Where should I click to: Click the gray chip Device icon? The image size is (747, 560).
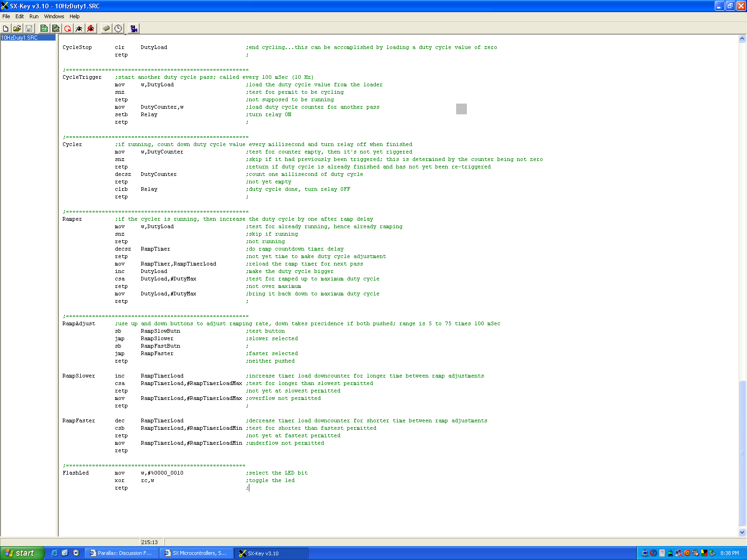[106, 28]
